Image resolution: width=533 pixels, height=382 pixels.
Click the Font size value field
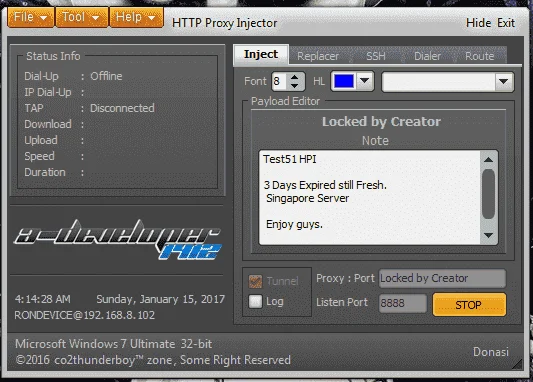click(x=280, y=82)
